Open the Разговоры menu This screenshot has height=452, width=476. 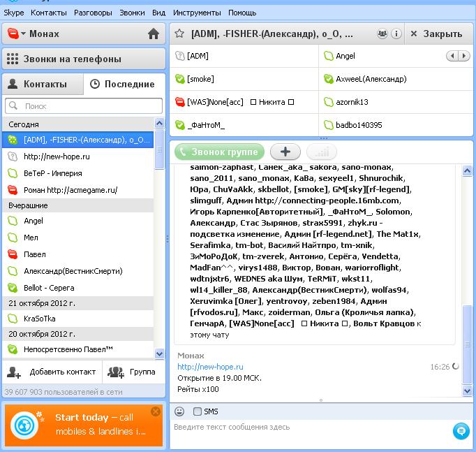pos(93,13)
